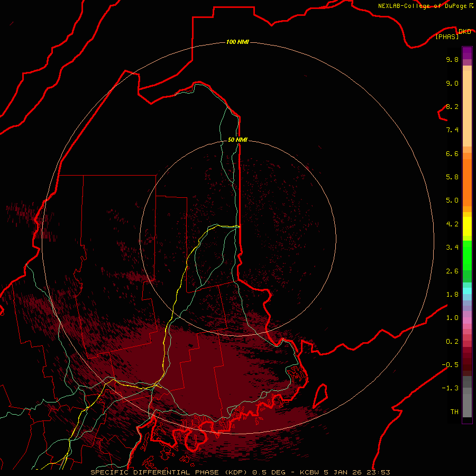Viewport: 476px width, 476px height.
Task: Click the -1.3 legend value
Action: 450,388
